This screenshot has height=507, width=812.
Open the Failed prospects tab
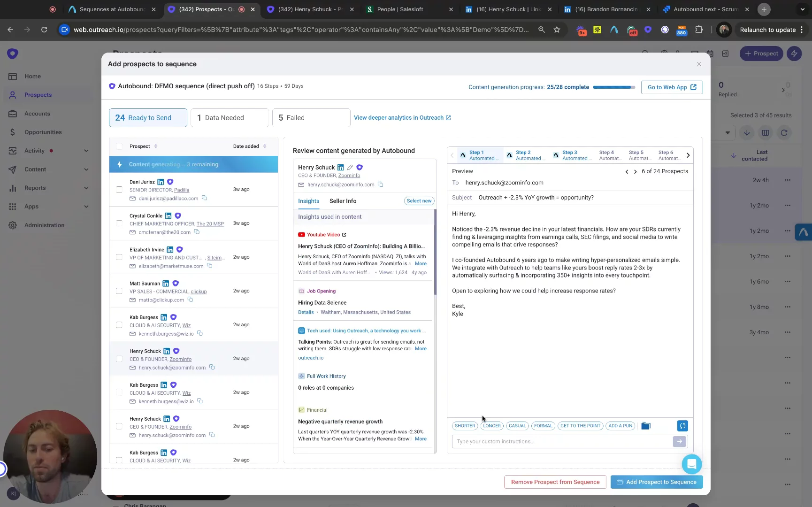point(311,118)
